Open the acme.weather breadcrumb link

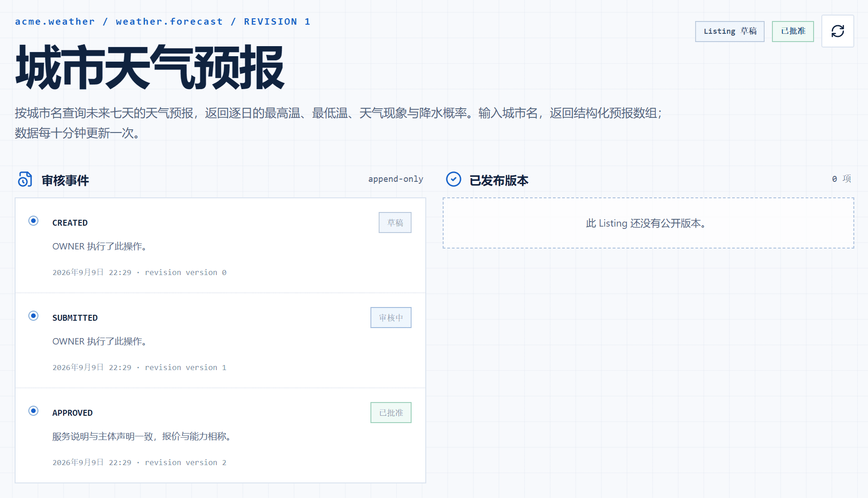tap(55, 21)
